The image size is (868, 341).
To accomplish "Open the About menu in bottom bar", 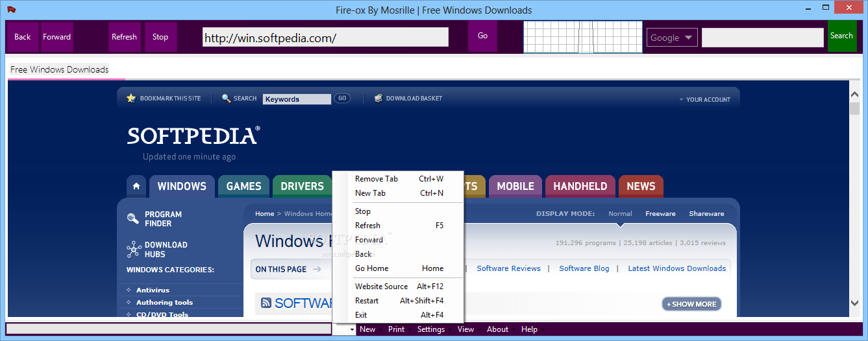I will point(497,329).
